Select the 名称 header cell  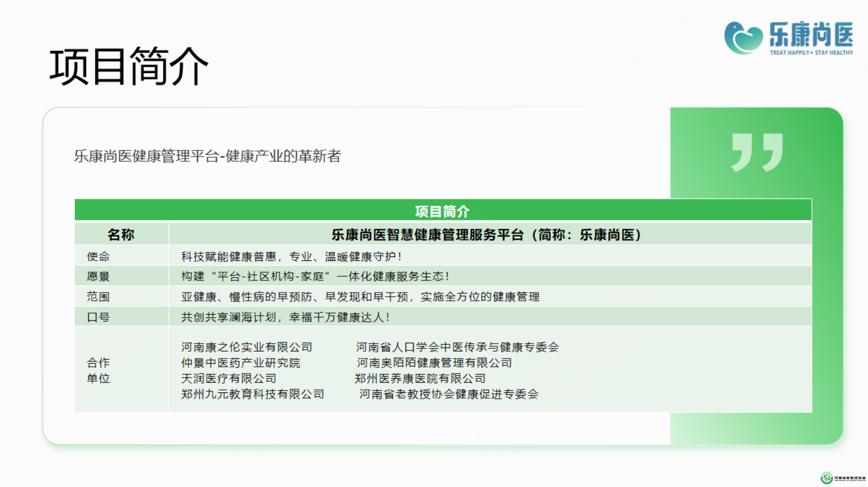pyautogui.click(x=121, y=235)
